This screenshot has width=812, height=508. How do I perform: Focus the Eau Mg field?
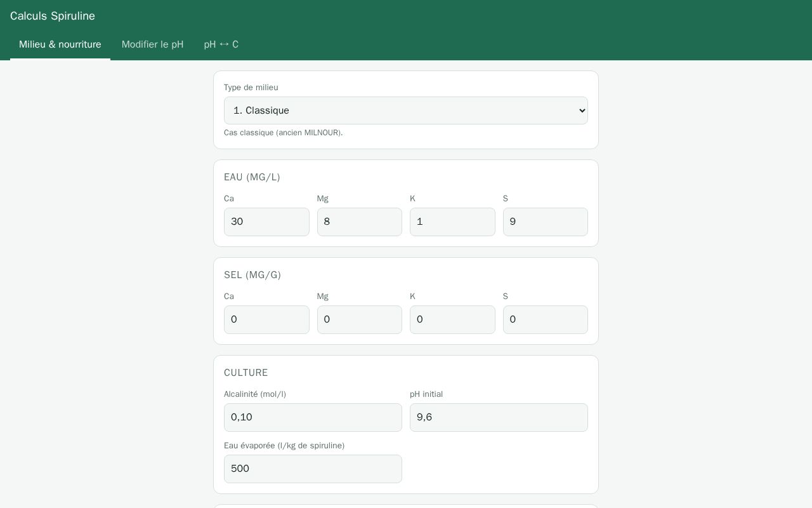pyautogui.click(x=360, y=222)
